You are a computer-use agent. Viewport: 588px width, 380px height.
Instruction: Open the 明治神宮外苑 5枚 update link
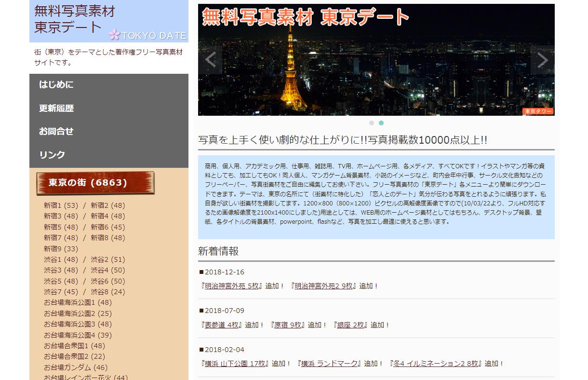coord(231,286)
